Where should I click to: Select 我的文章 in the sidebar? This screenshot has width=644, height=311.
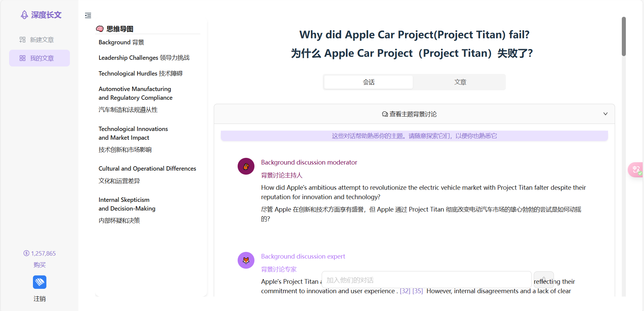pyautogui.click(x=40, y=58)
